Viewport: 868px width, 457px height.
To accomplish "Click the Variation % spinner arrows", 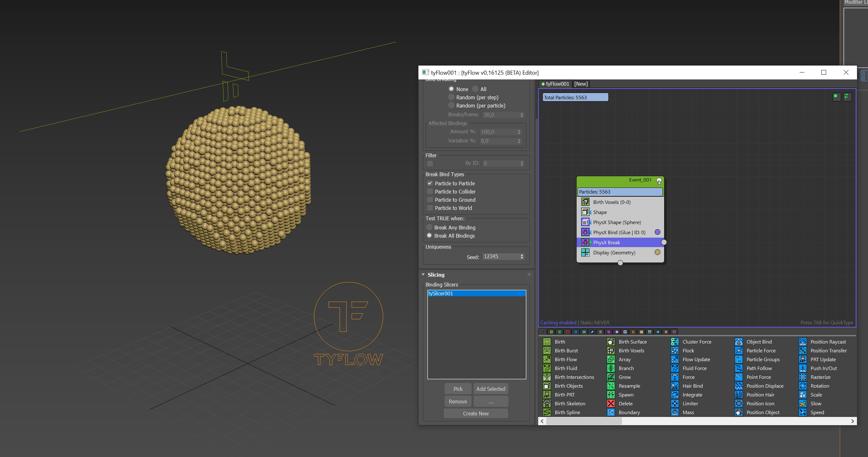I will point(519,141).
